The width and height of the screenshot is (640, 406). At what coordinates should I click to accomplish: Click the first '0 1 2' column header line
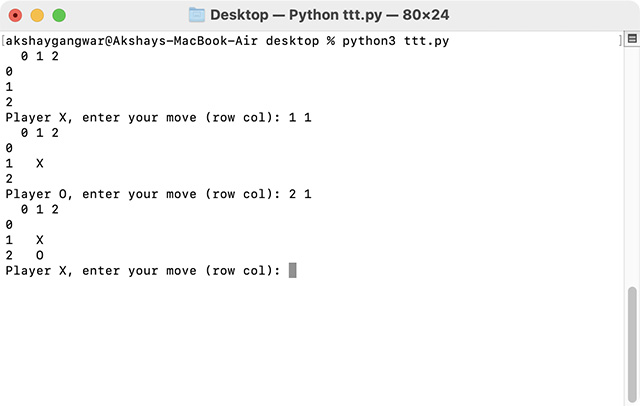(40, 56)
